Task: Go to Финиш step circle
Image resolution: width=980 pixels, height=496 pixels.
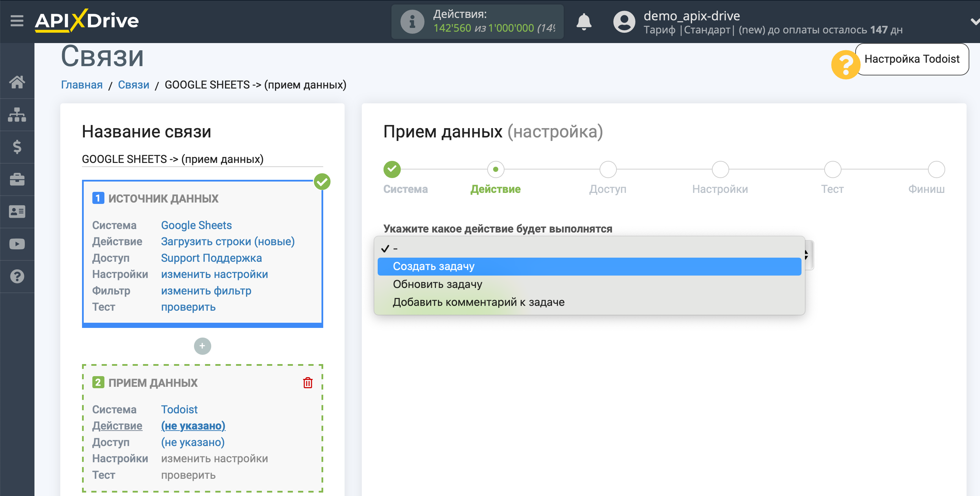Action: [936, 169]
